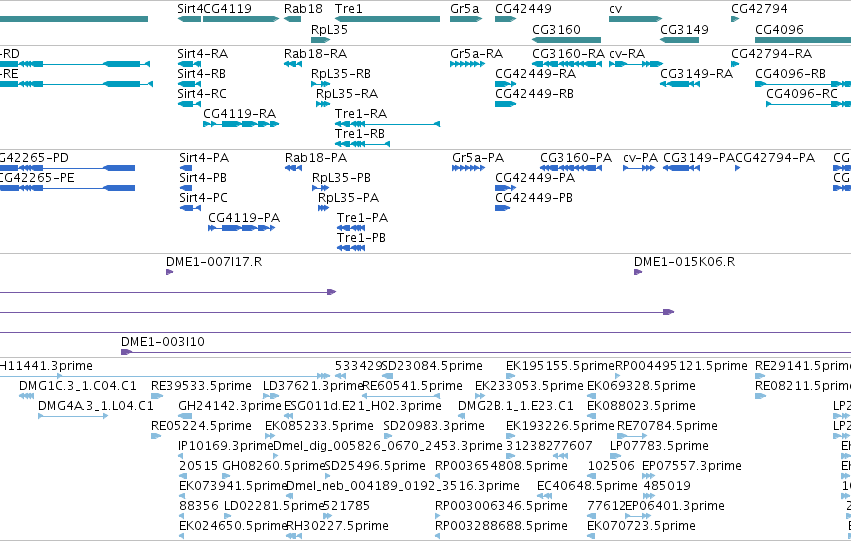The image size is (851, 541).
Task: Select the Sirt4-RB transcript
Action: 189,84
